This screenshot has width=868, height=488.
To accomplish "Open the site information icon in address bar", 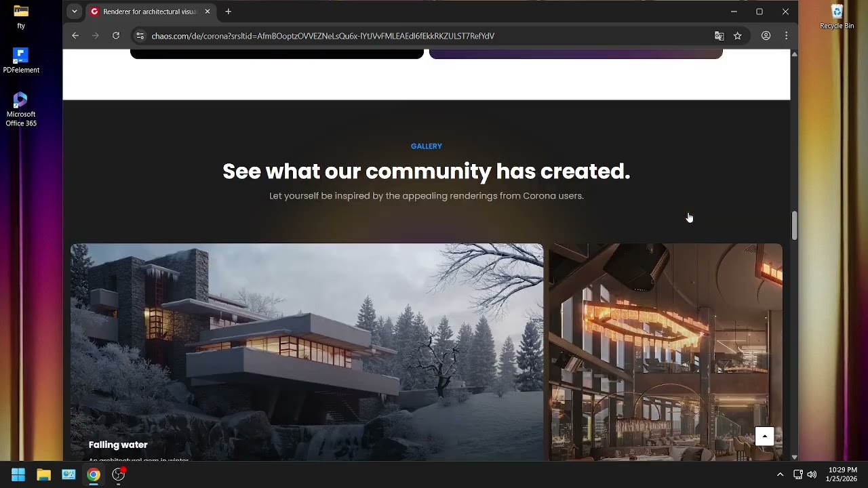I will (x=140, y=36).
